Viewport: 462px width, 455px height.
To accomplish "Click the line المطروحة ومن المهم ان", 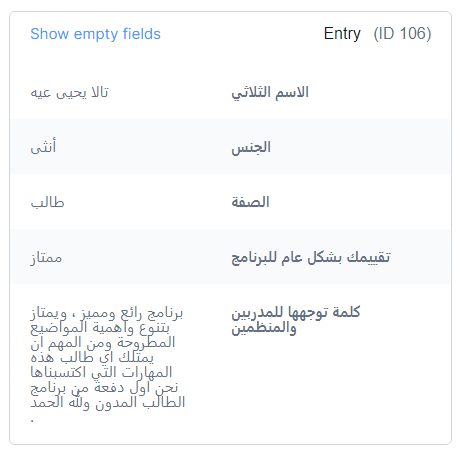I will 103,343.
